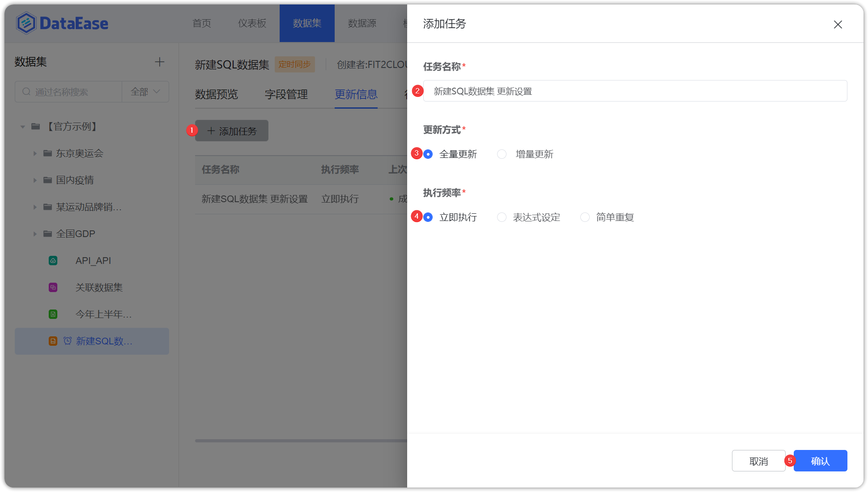Image resolution: width=868 pixels, height=492 pixels.
Task: Select 关联数据集 in dataset tree
Action: coord(99,288)
